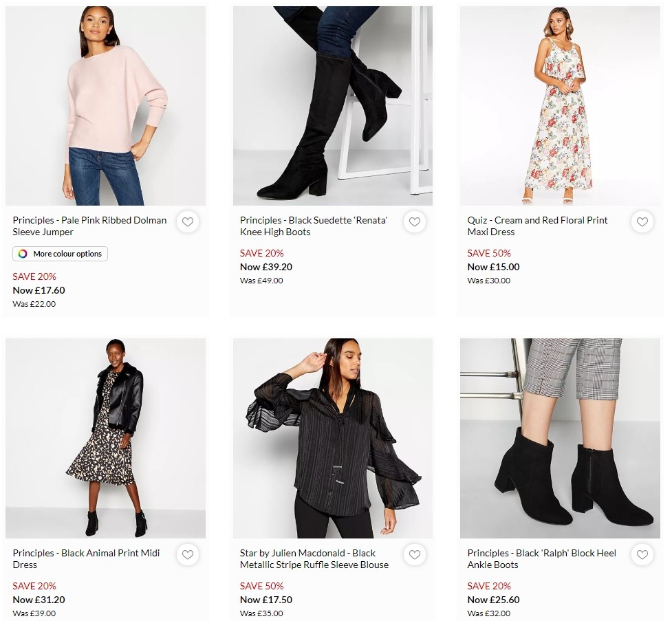
Task: Click the black blouse product image
Action: pyautogui.click(x=333, y=438)
